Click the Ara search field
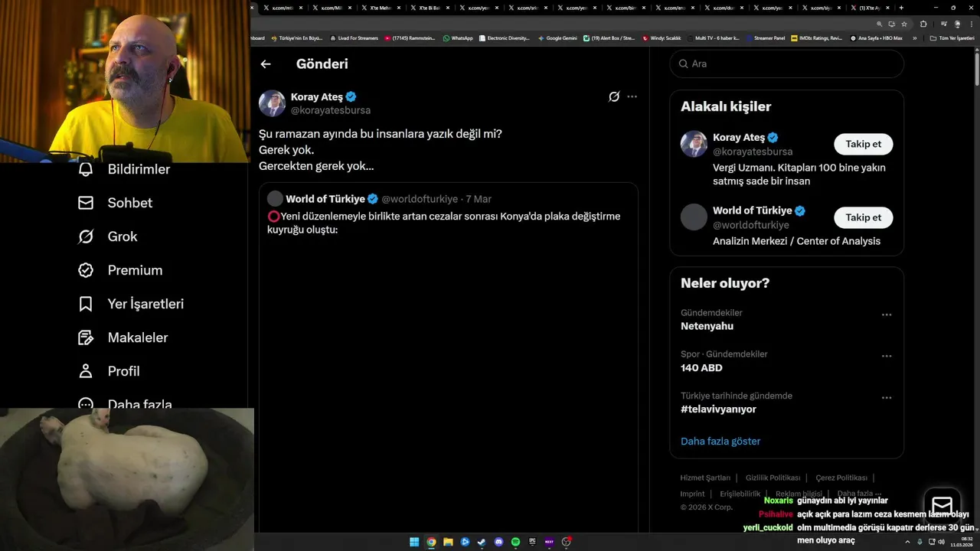Screen dimensions: 980x551 [787, 64]
